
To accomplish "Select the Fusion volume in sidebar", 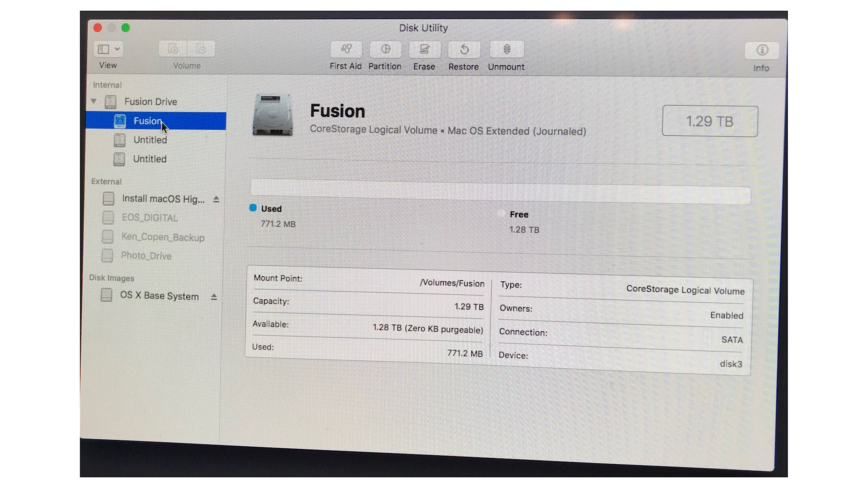I will pos(156,121).
